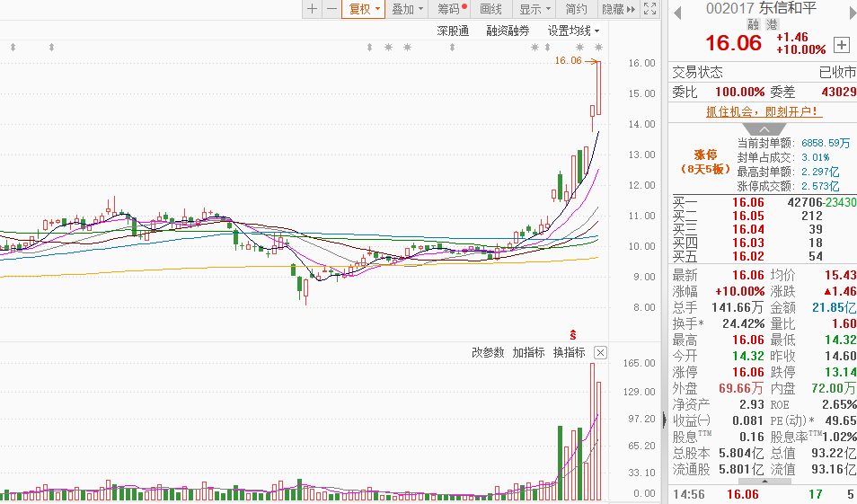
Task: Click the 外盘 69.66万 value
Action: point(741,389)
